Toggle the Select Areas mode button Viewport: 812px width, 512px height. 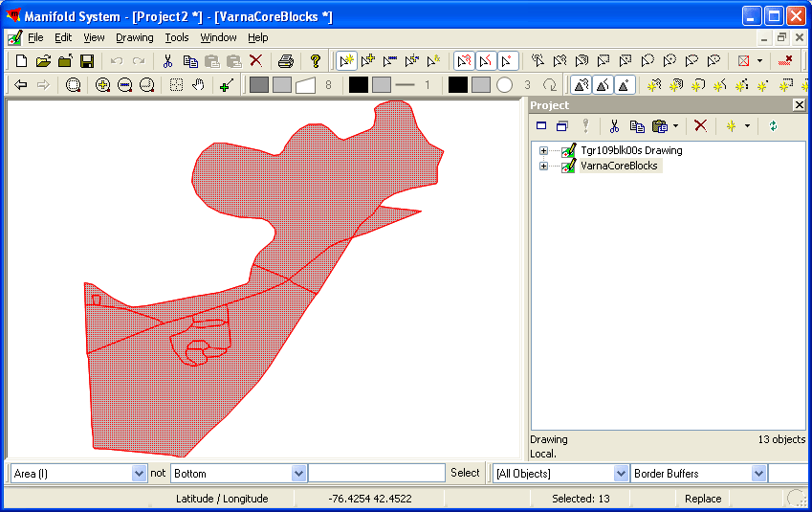463,61
